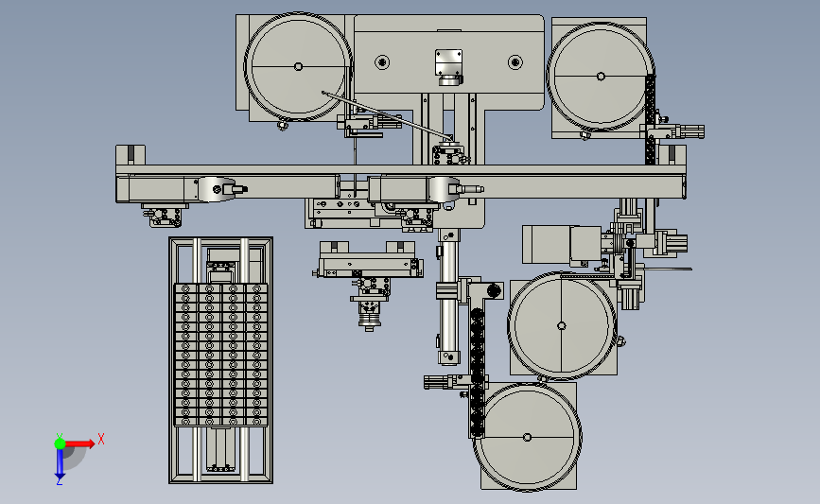The height and width of the screenshot is (504, 820).
Task: Select the vertical black chain track near bottom bowl
Action: pyautogui.click(x=477, y=373)
